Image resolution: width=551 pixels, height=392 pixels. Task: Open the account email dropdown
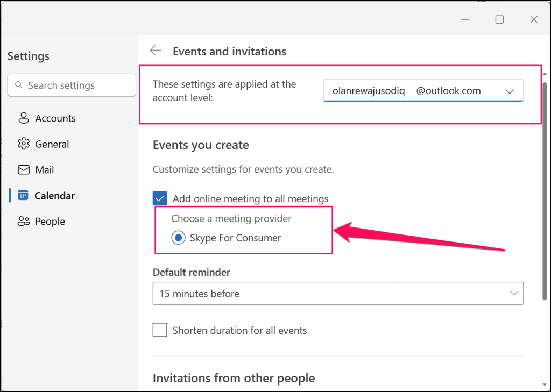pyautogui.click(x=423, y=91)
